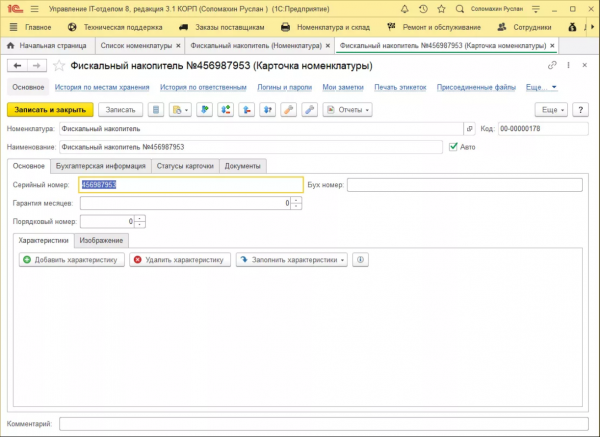Image resolution: width=600 pixels, height=437 pixels.
Task: Close the Список номенклатуры tab
Action: click(x=178, y=46)
